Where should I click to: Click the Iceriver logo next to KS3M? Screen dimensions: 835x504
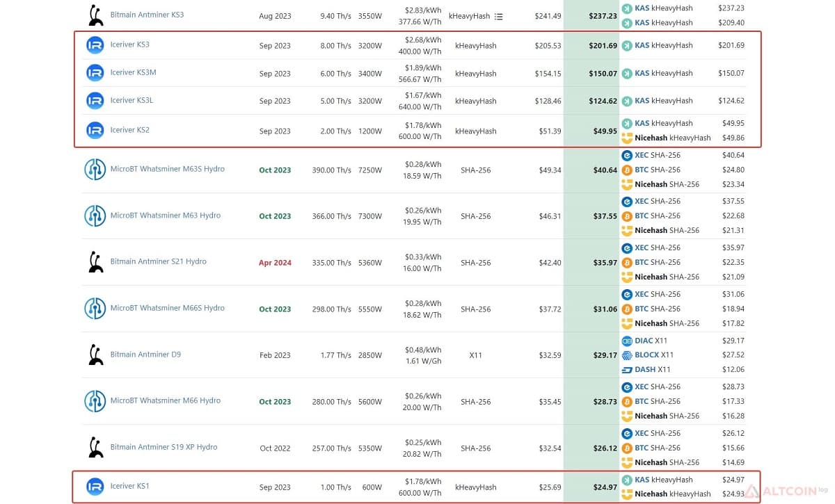95,73
